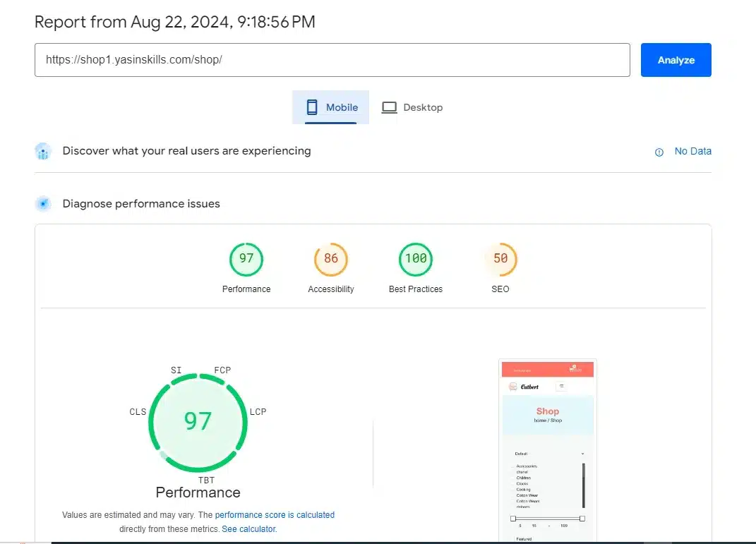Click the Accessibility score 86 gauge

(330, 260)
